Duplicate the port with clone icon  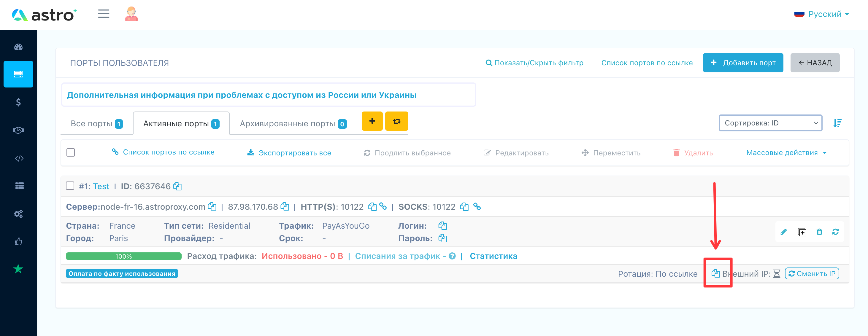point(802,232)
